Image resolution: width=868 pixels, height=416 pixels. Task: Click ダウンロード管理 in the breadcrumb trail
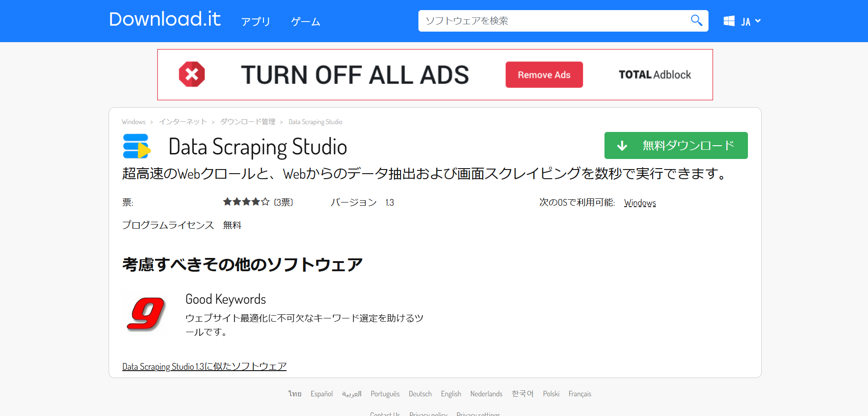tap(247, 121)
